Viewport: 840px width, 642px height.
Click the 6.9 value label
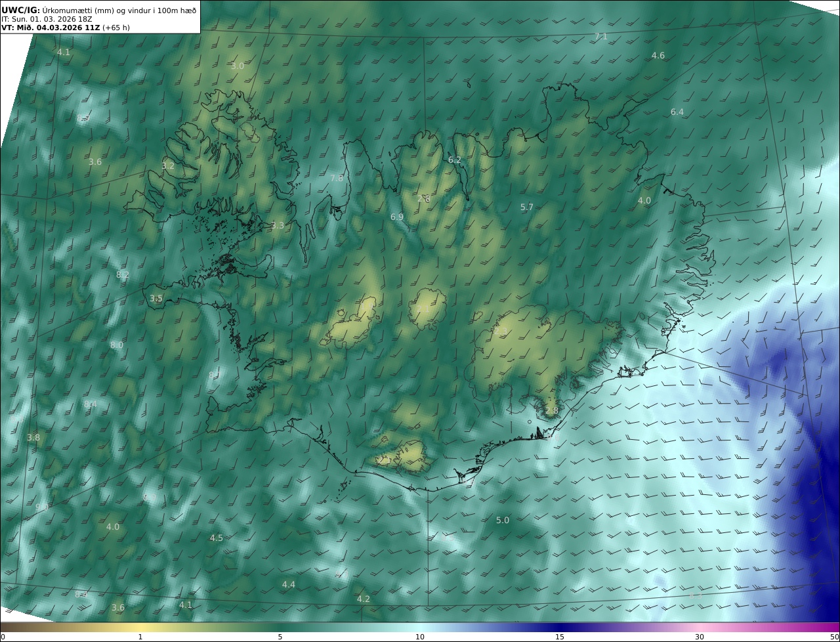396,217
